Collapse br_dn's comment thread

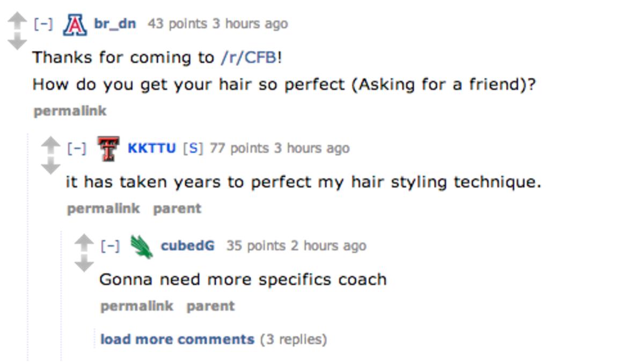(43, 24)
